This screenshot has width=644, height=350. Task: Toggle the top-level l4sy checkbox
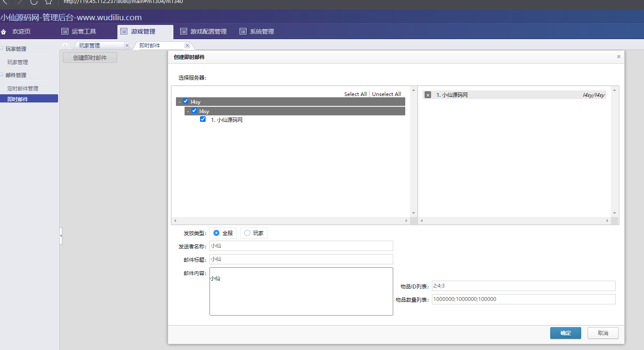point(186,101)
